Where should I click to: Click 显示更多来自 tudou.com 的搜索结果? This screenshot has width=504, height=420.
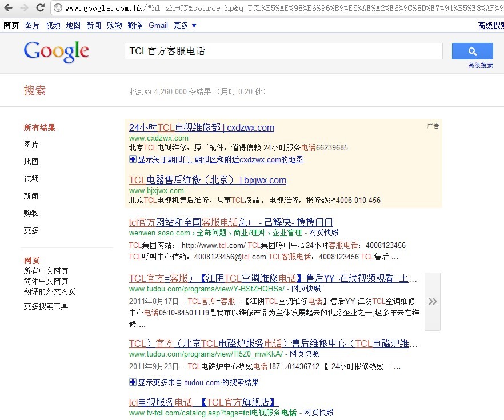coord(198,382)
